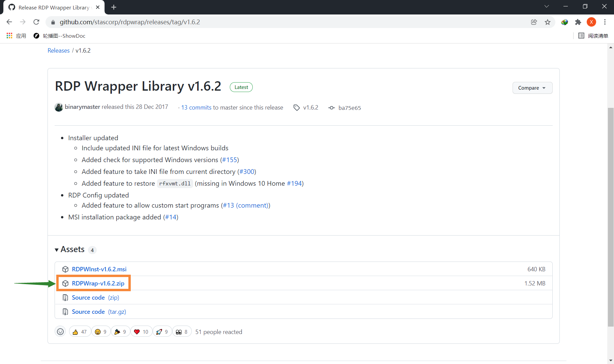Viewport: 614px width, 364px height.
Task: Click the 1.52 MB file size
Action: (x=535, y=283)
